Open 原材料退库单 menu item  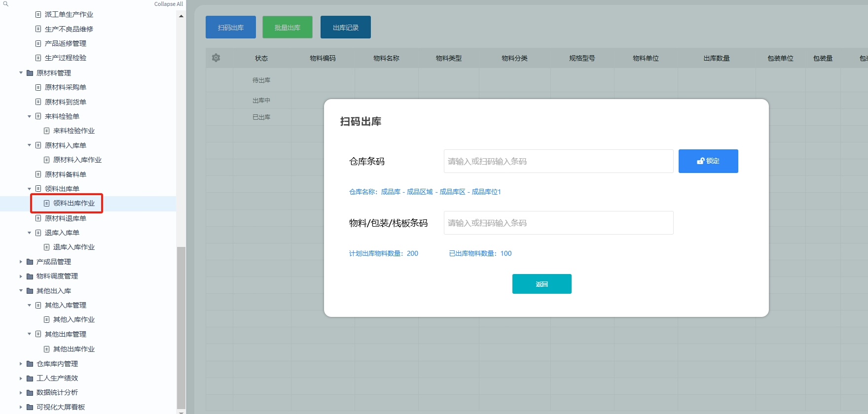(65, 218)
